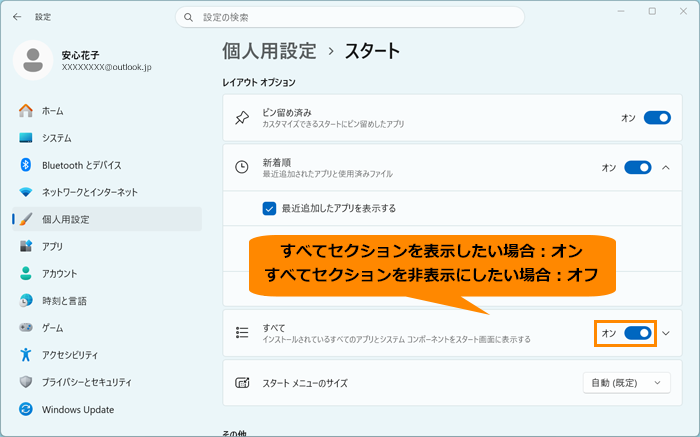Click the account email XXXXXXXX@outlook.jp
Image resolution: width=700 pixels, height=437 pixels.
coord(106,67)
